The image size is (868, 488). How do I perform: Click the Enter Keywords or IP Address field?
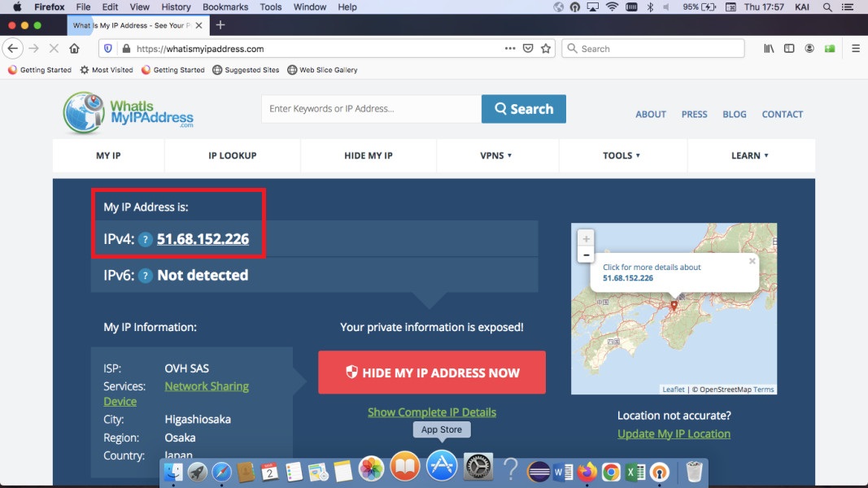[370, 109]
